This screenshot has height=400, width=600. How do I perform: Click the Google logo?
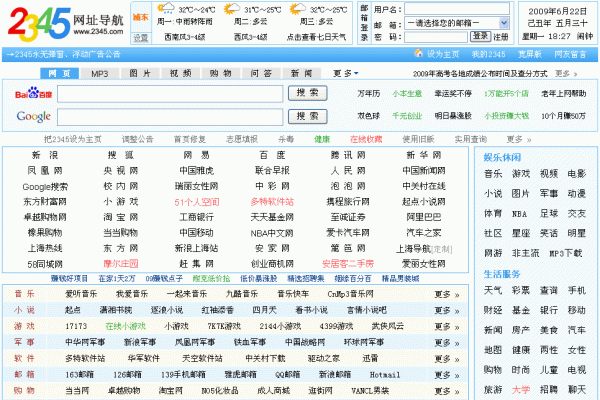[x=32, y=117]
